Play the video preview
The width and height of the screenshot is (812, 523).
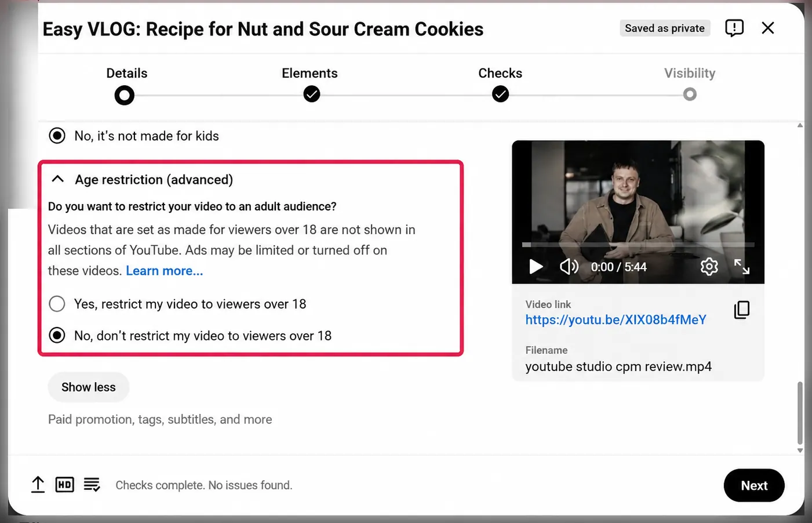(536, 267)
